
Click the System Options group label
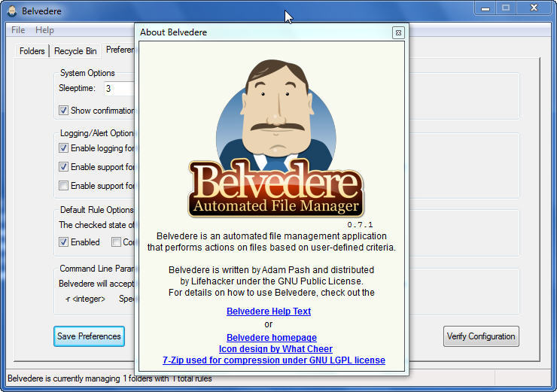87,73
